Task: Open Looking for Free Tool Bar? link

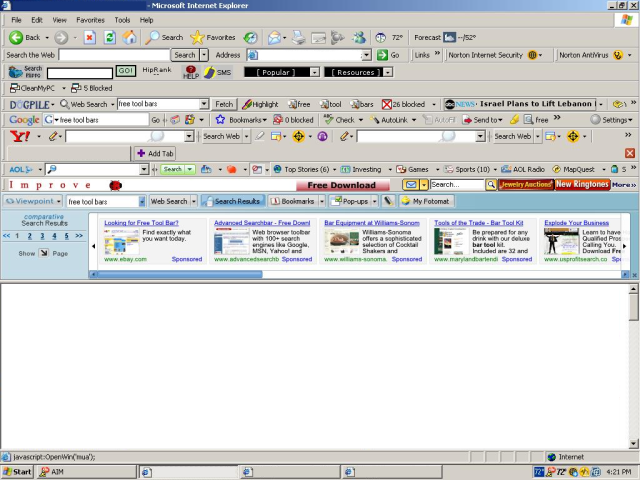Action: (141, 223)
